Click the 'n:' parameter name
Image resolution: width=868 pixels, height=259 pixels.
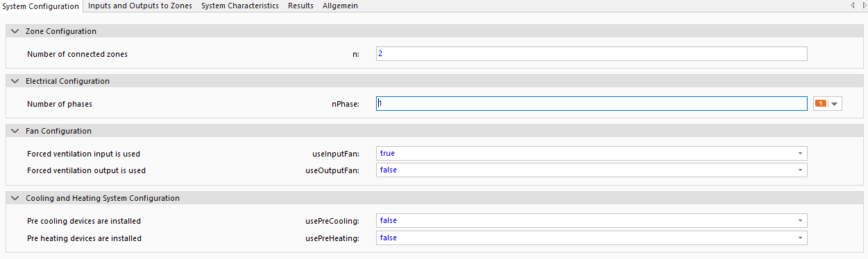coord(356,54)
